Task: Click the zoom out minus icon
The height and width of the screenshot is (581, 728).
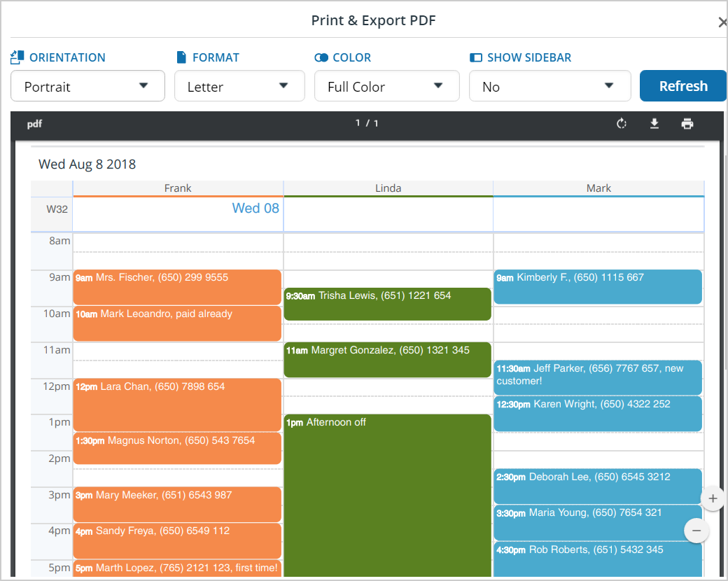Action: click(x=696, y=531)
